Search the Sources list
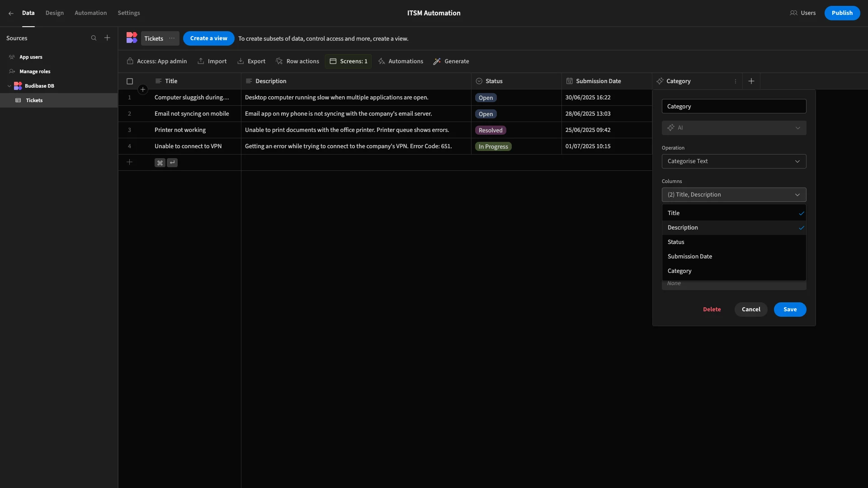Screen dimensions: 868x488 tap(94, 38)
